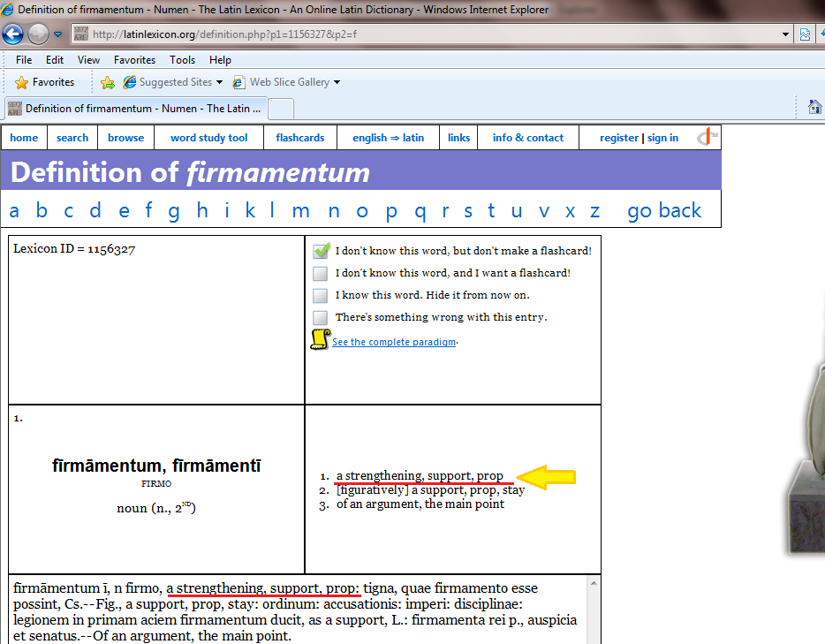Viewport: 825px width, 644px height.
Task: Click the scroll icon beside complete paradigm
Action: tap(320, 340)
